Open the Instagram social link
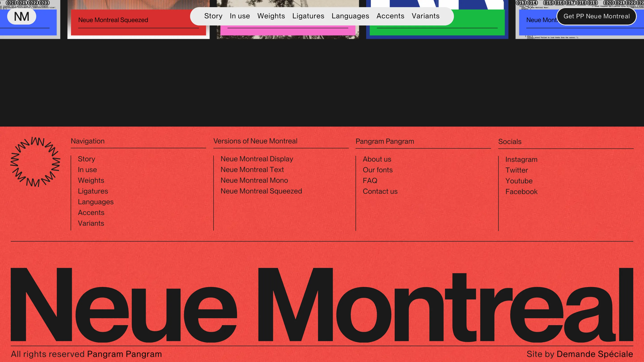The image size is (644, 362). pyautogui.click(x=521, y=159)
